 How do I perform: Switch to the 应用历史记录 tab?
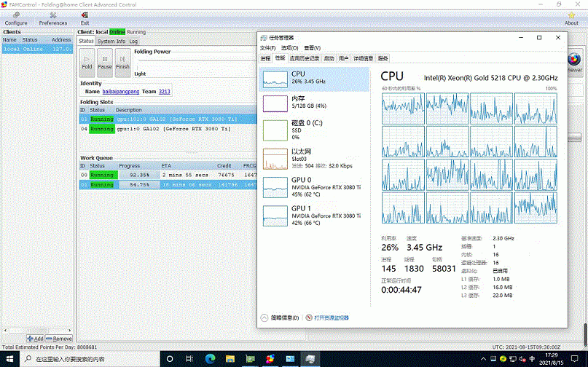click(x=304, y=58)
